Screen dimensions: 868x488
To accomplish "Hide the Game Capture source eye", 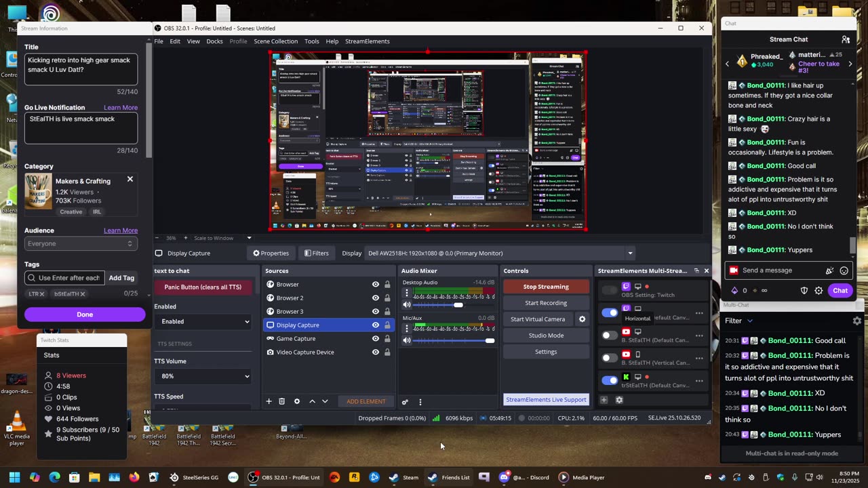I will [375, 339].
